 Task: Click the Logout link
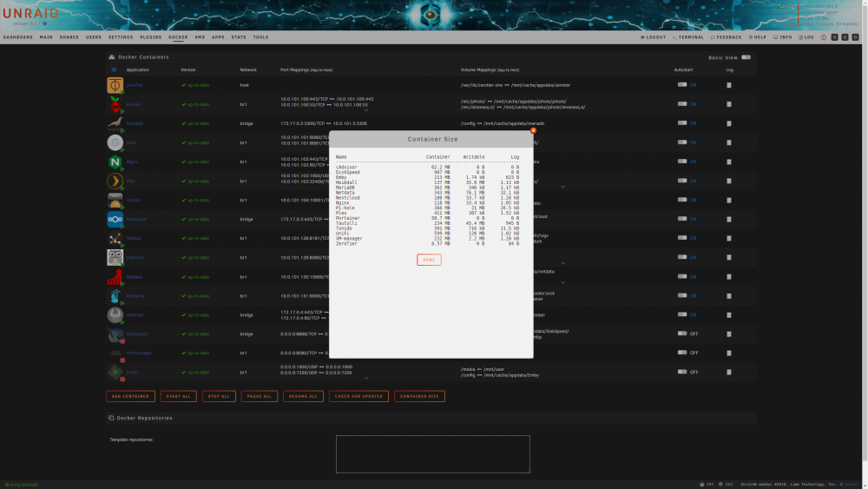654,37
